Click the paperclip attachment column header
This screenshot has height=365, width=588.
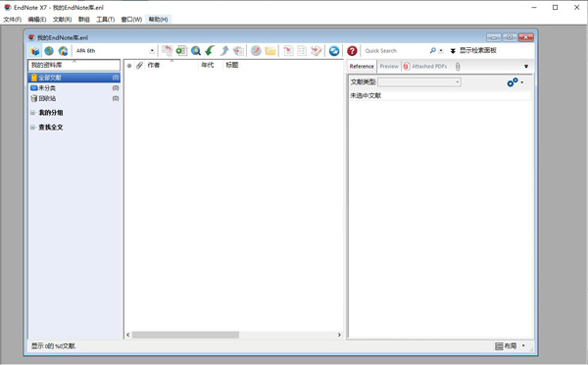tap(139, 66)
